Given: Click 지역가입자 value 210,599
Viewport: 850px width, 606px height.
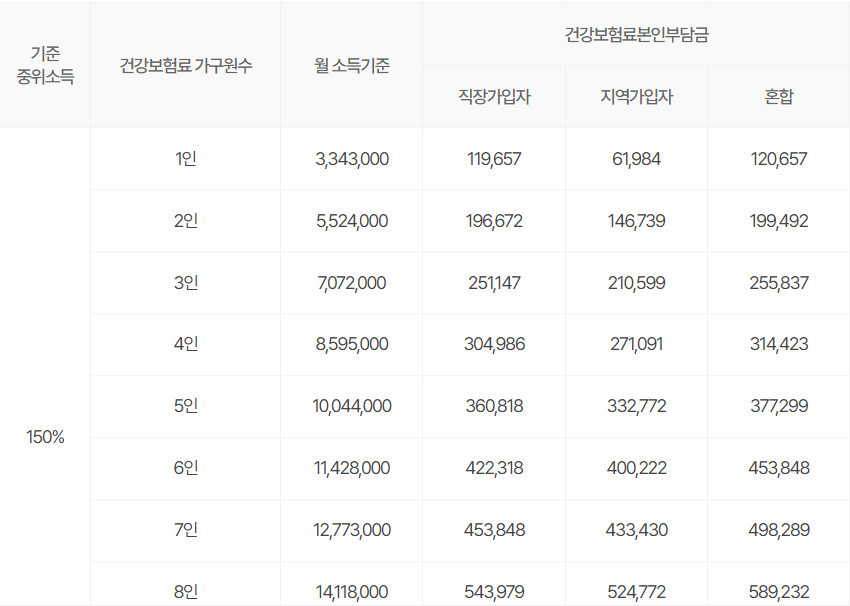Looking at the screenshot, I should pos(636,283).
